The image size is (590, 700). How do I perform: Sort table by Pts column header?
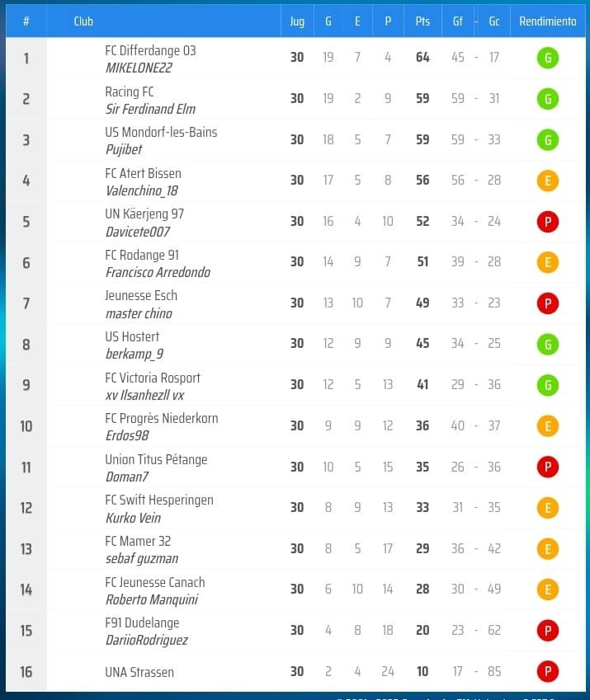422,21
